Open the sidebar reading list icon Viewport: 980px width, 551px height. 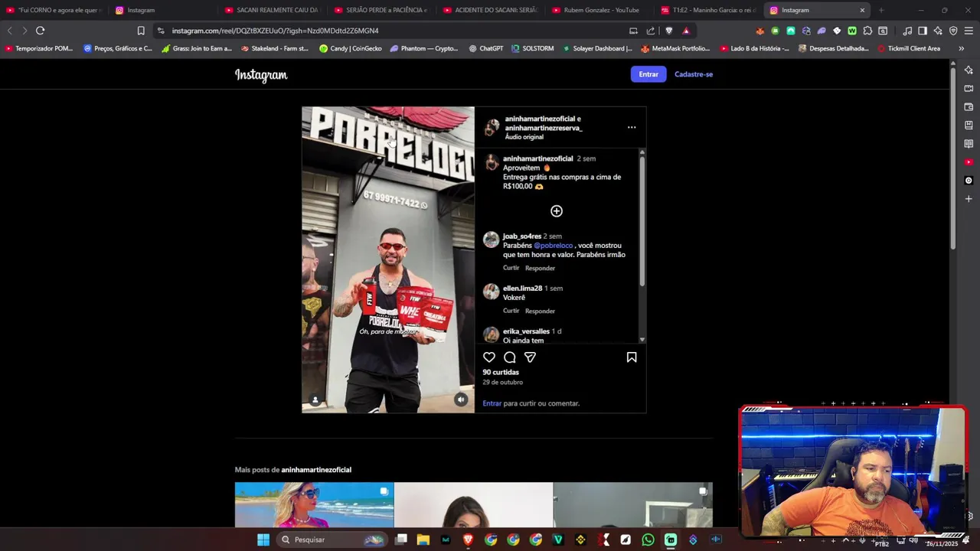(969, 144)
